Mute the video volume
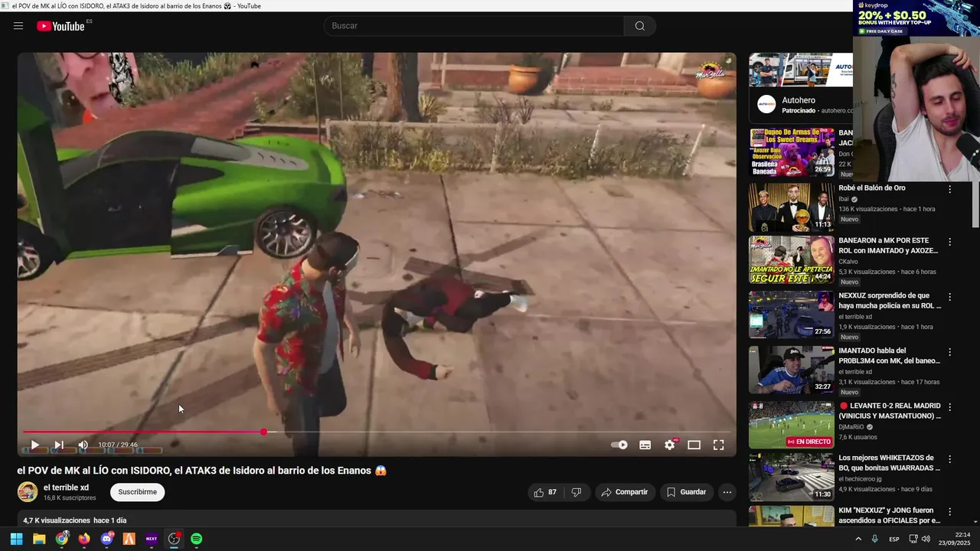 coord(83,445)
